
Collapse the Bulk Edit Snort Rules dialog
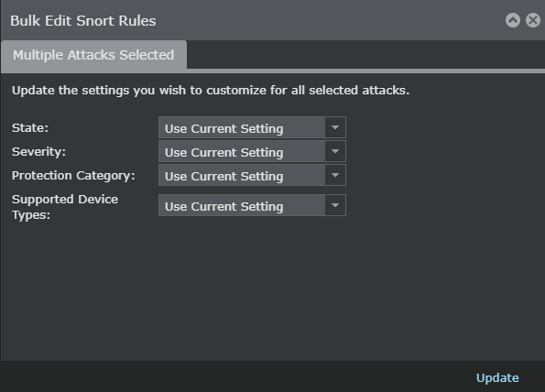click(513, 20)
